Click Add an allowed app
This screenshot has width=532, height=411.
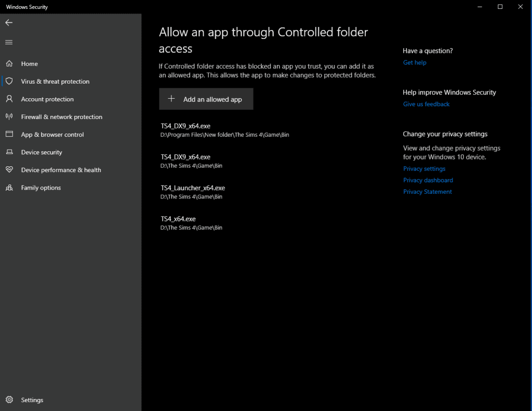pos(206,99)
